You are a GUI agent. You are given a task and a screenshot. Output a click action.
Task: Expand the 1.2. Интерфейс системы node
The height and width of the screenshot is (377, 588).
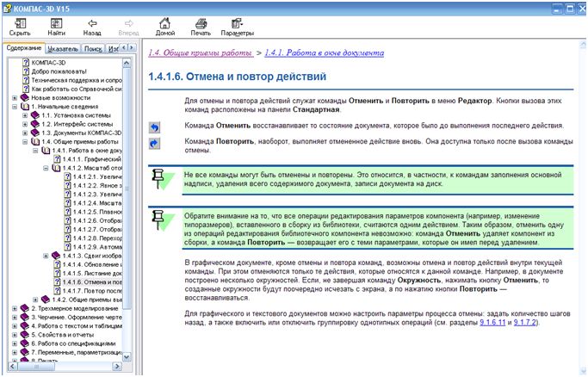click(25, 124)
